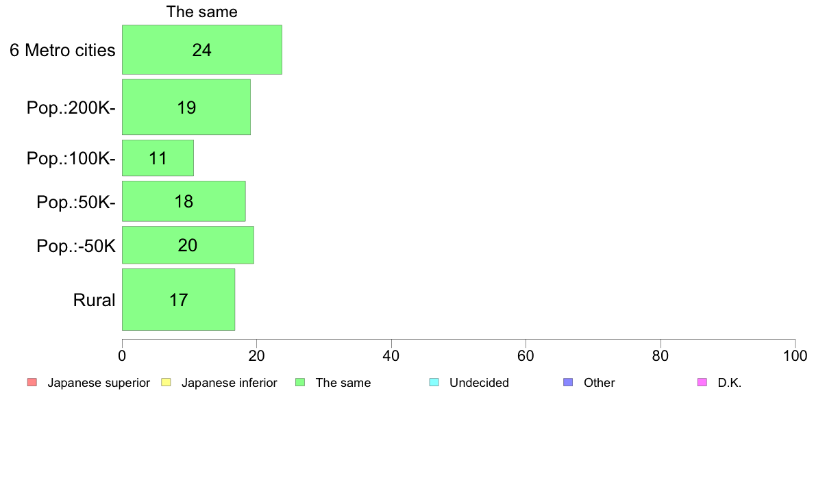814x504 pixels.
Task: Click the Japanese superior legend label
Action: (x=99, y=383)
